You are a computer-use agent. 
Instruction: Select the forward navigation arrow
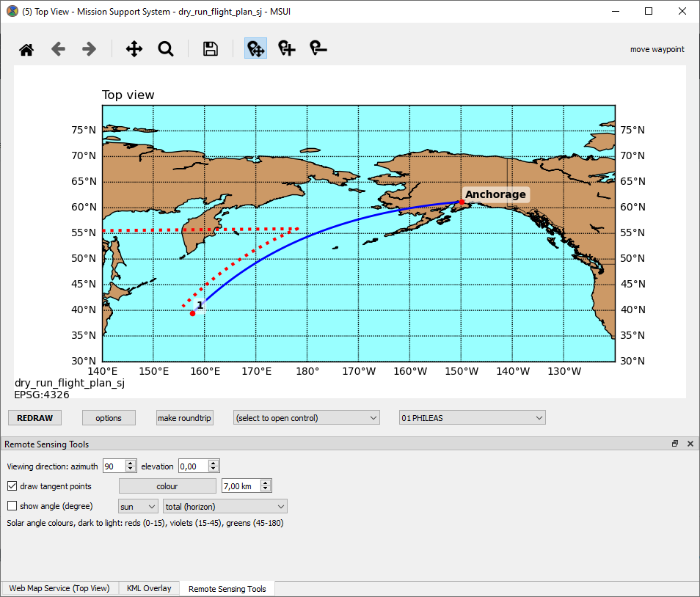89,48
